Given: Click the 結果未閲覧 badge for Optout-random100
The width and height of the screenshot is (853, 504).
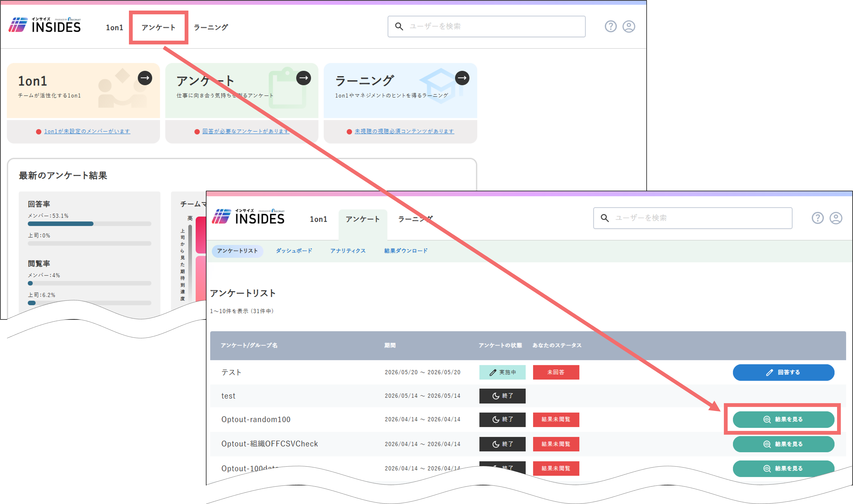Looking at the screenshot, I should coord(556,420).
